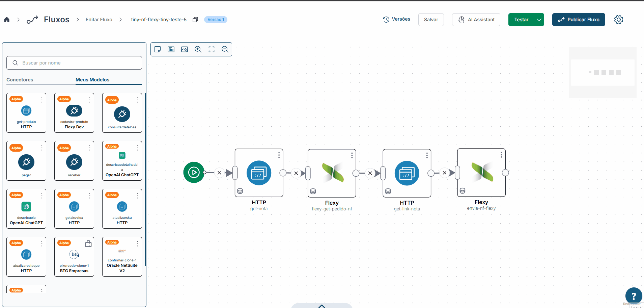Open the get-produto card options menu
Viewport: 644px width, 308px height.
42,100
